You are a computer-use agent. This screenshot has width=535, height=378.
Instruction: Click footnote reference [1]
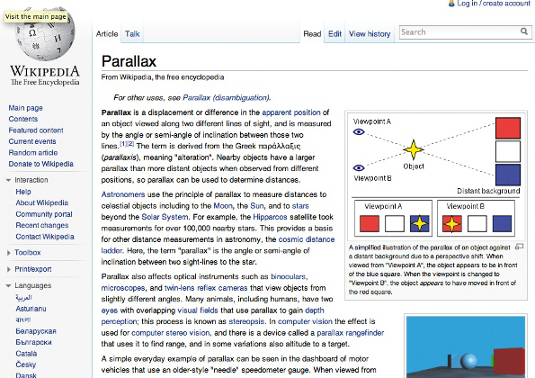(124, 144)
